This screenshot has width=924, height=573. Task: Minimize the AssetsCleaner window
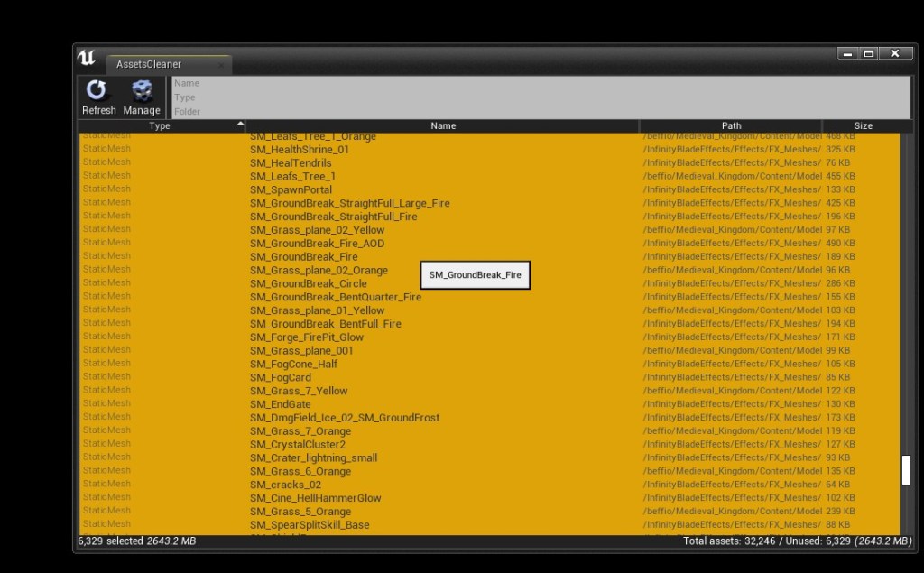(846, 54)
